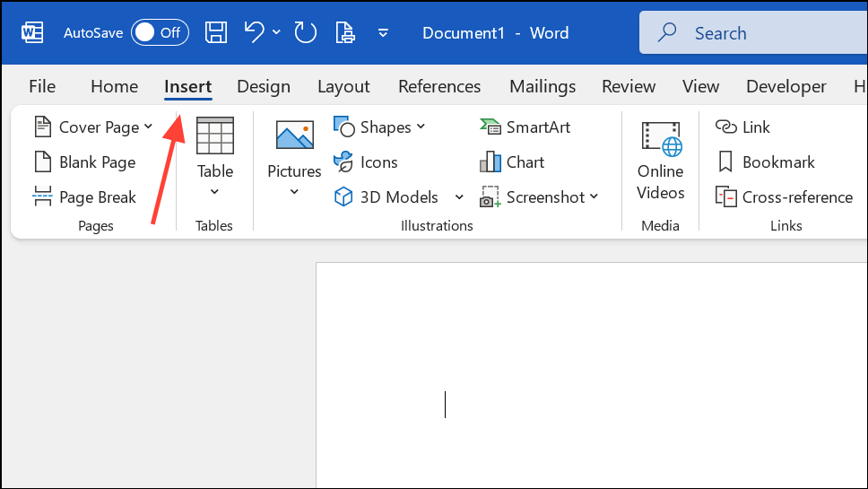Click the Icons button in Illustrations
The height and width of the screenshot is (489, 868).
366,162
